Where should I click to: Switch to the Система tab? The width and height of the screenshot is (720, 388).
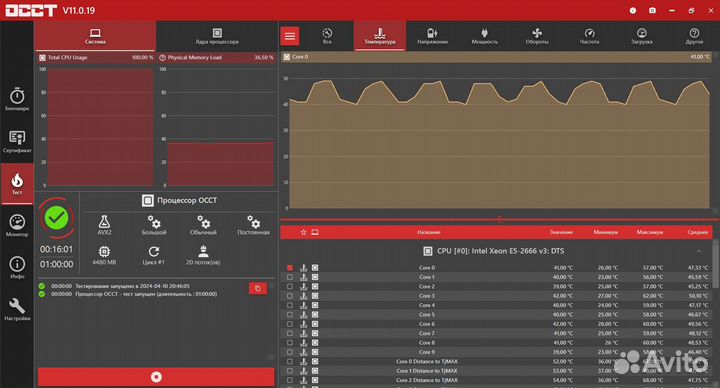pos(95,36)
